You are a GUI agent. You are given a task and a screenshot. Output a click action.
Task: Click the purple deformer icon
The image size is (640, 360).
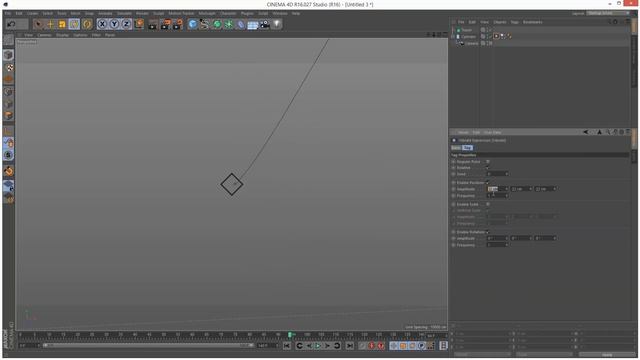click(x=241, y=24)
